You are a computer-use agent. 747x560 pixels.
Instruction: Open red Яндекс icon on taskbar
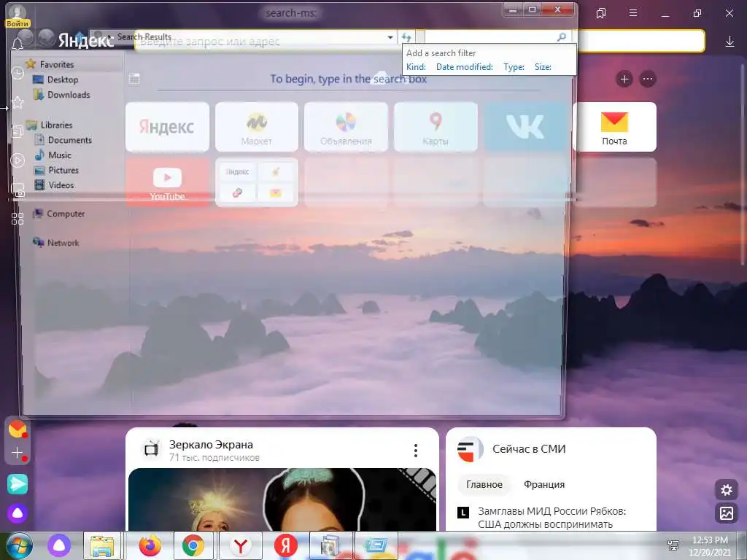coord(285,545)
